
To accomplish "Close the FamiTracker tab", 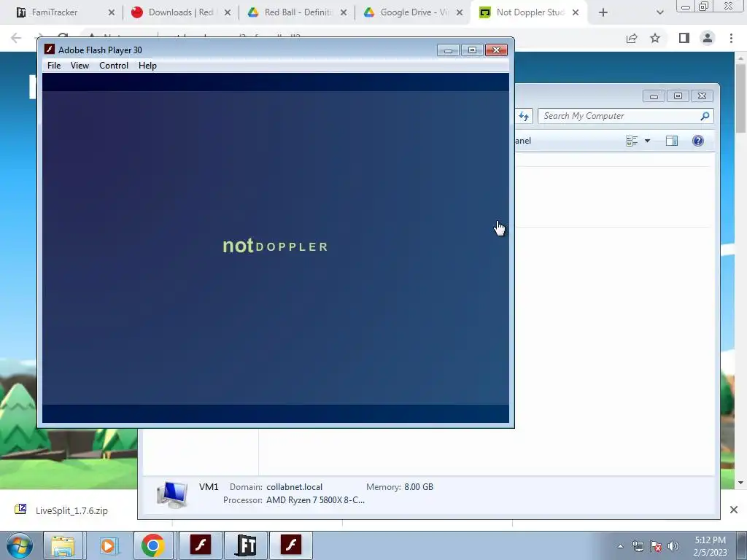I will 112,12.
